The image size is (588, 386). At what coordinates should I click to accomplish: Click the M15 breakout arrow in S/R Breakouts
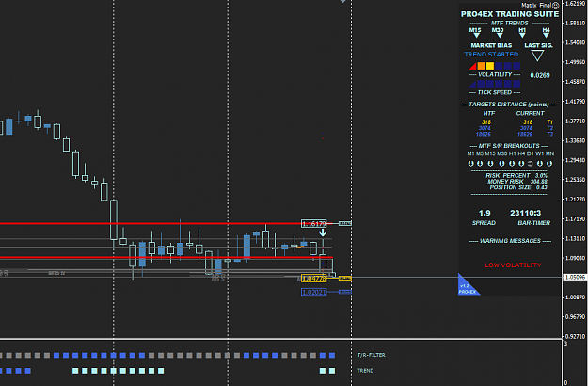pos(490,164)
